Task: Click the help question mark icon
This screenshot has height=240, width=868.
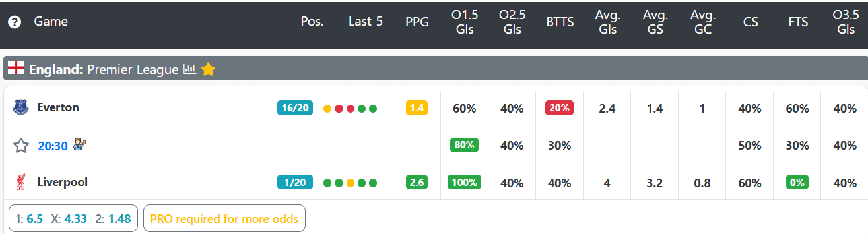Action: pyautogui.click(x=14, y=22)
